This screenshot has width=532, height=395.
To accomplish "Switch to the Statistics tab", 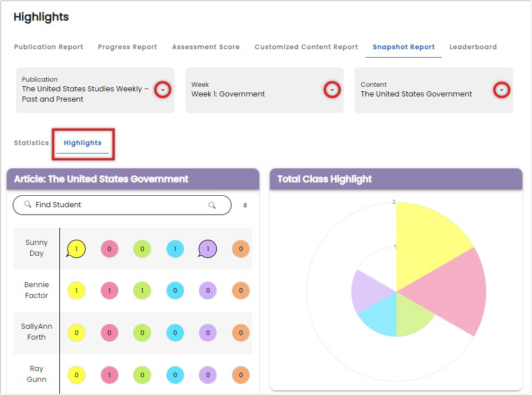I will (x=31, y=143).
